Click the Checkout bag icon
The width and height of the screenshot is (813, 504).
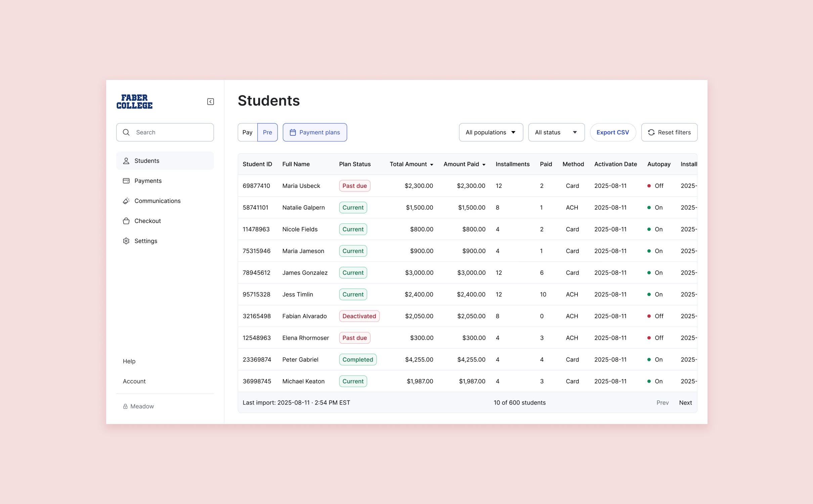tap(126, 221)
